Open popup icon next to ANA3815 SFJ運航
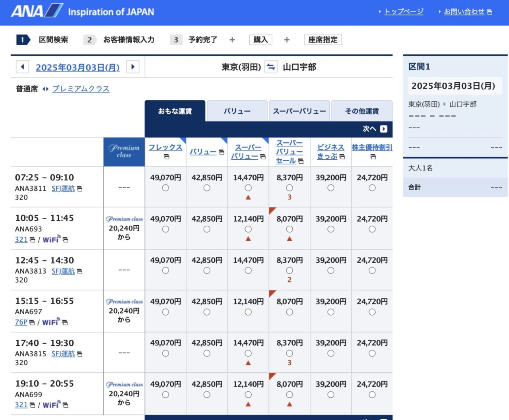 coord(80,354)
